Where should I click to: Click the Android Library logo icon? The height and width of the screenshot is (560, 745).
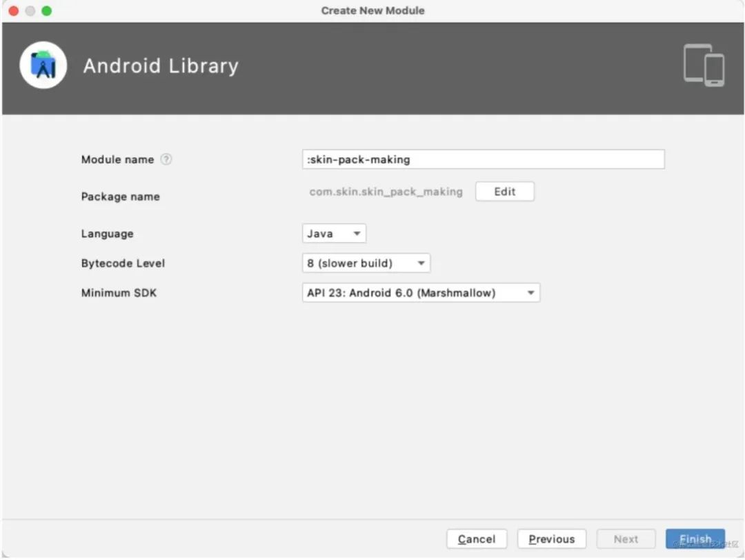click(43, 64)
